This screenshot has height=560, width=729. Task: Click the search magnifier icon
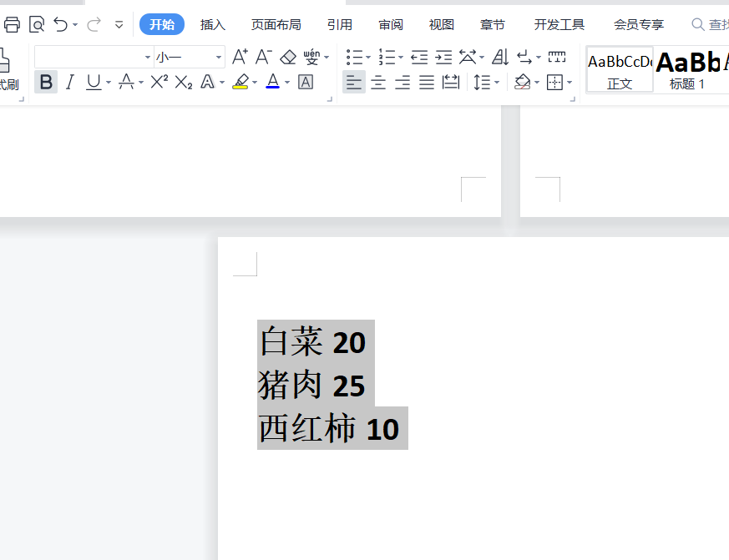697,24
